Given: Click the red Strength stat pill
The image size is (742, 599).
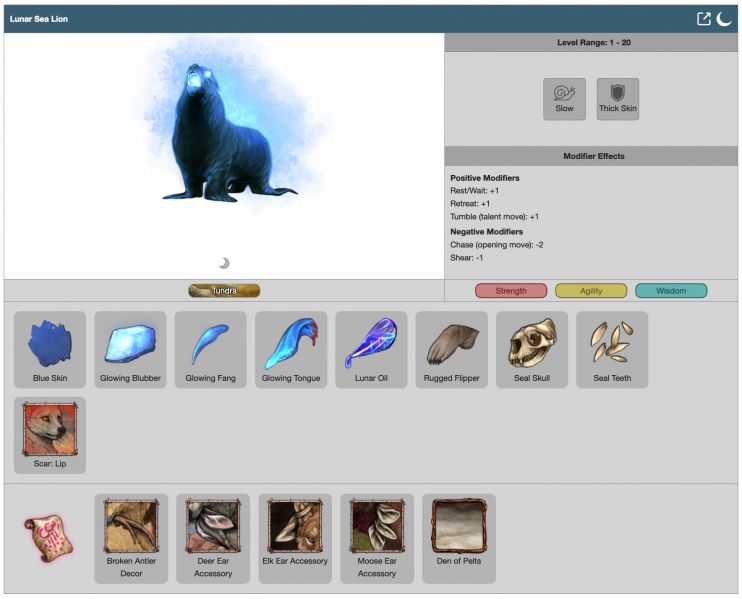Looking at the screenshot, I should [511, 291].
